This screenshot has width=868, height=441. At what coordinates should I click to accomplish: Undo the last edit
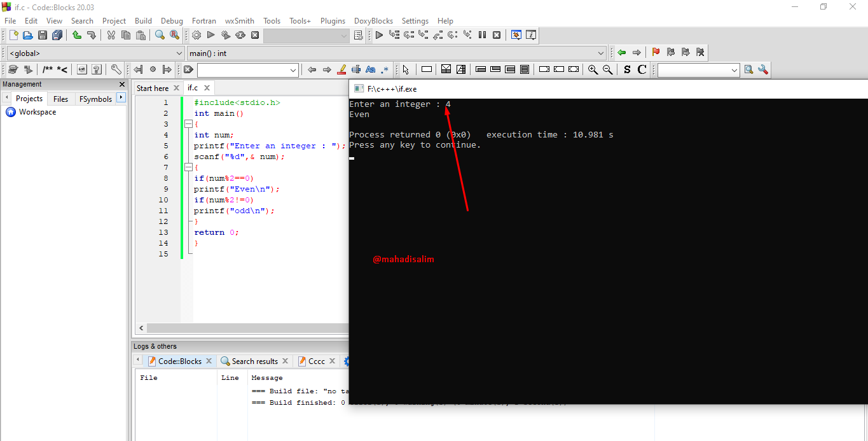[77, 36]
